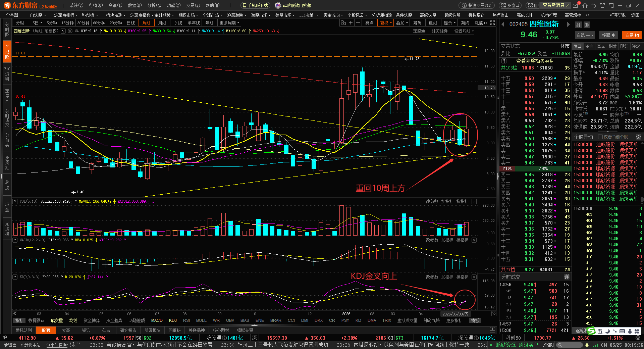Open the 自选 dropdown next to price

pyautogui.click(x=585, y=35)
